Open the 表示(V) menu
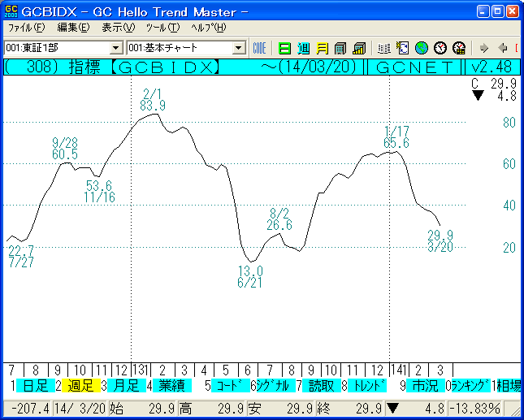This screenshot has width=524, height=420. 118,28
